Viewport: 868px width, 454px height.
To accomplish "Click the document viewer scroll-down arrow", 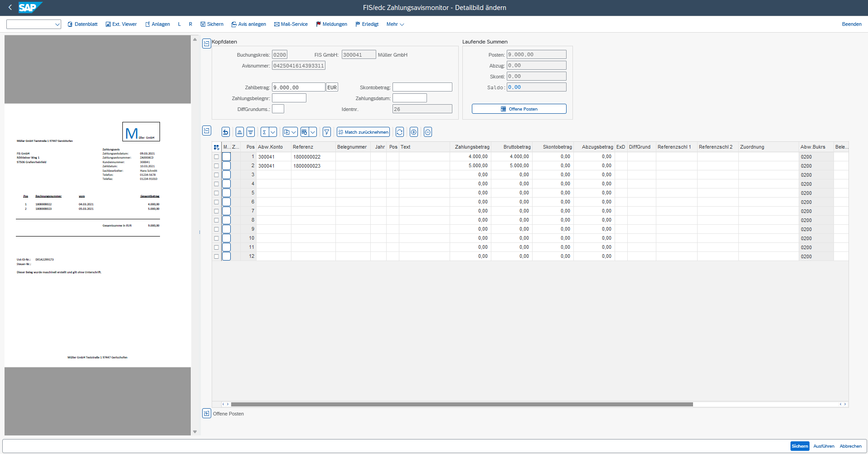I will [195, 432].
